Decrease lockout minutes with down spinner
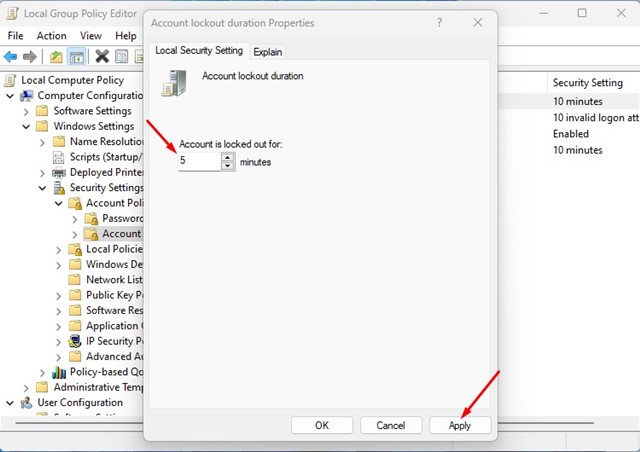Image resolution: width=640 pixels, height=452 pixels. click(228, 165)
